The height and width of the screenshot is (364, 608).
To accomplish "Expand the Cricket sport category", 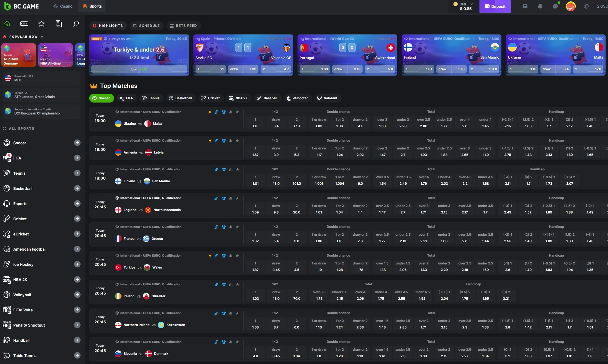I will [x=77, y=219].
